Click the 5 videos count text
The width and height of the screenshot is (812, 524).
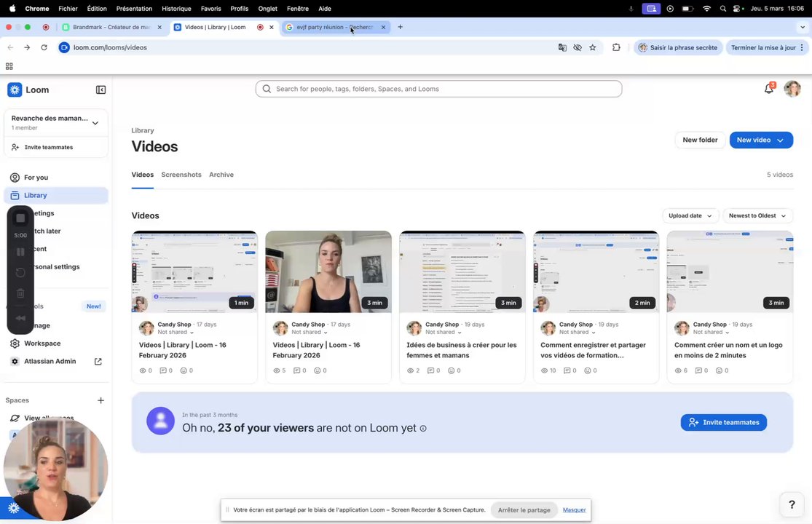(x=779, y=175)
